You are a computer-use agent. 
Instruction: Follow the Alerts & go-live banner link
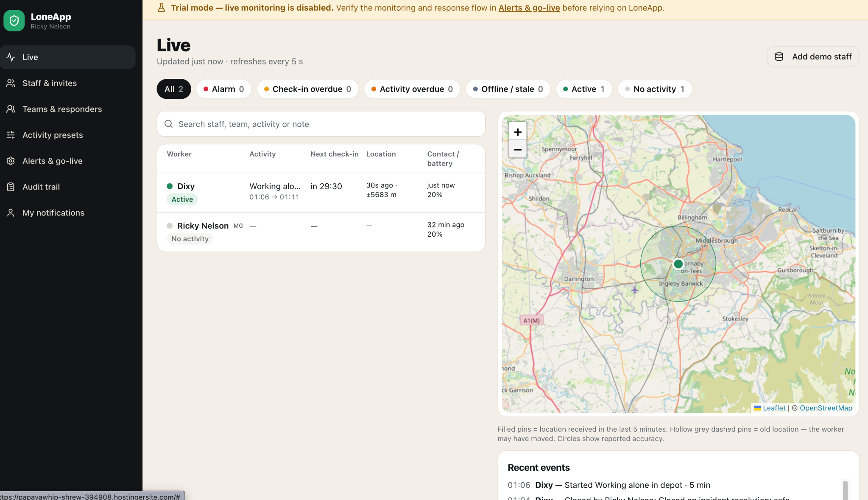[529, 8]
